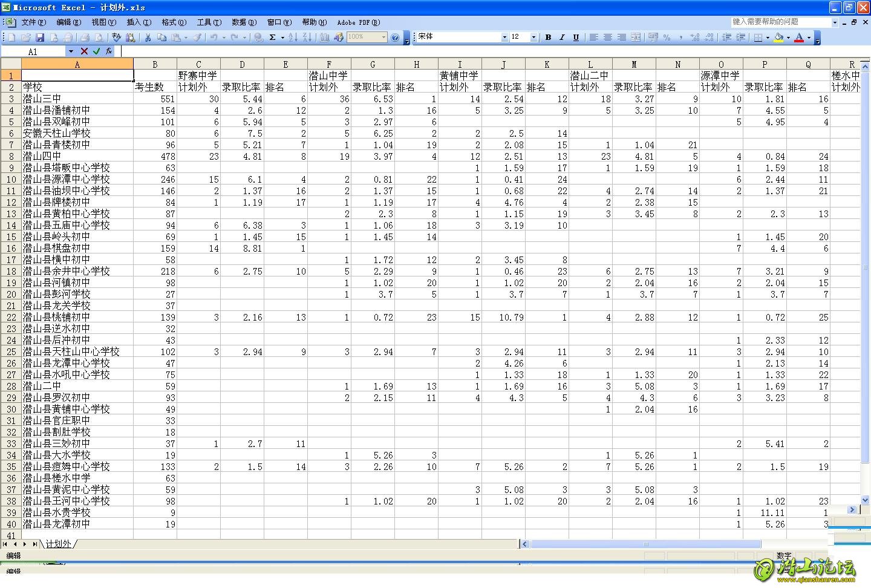
Task: Expand the font size dropdown
Action: coord(533,38)
